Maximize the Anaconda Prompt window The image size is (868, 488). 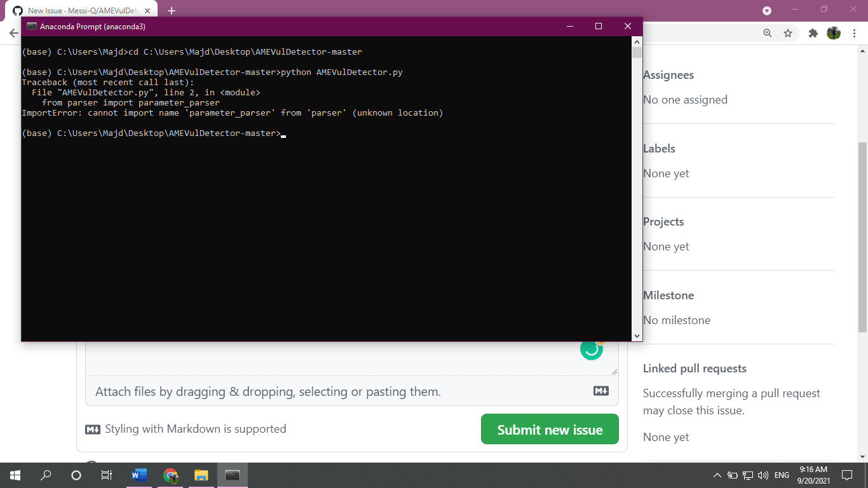(599, 26)
